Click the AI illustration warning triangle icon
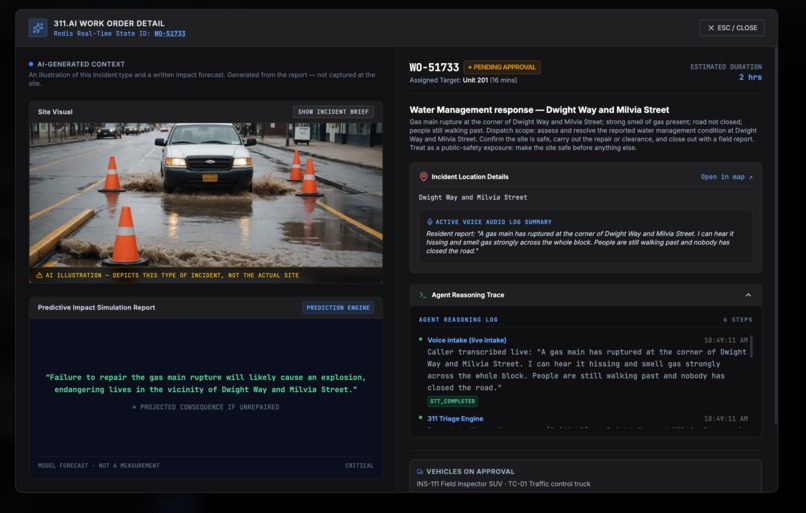 [x=39, y=276]
